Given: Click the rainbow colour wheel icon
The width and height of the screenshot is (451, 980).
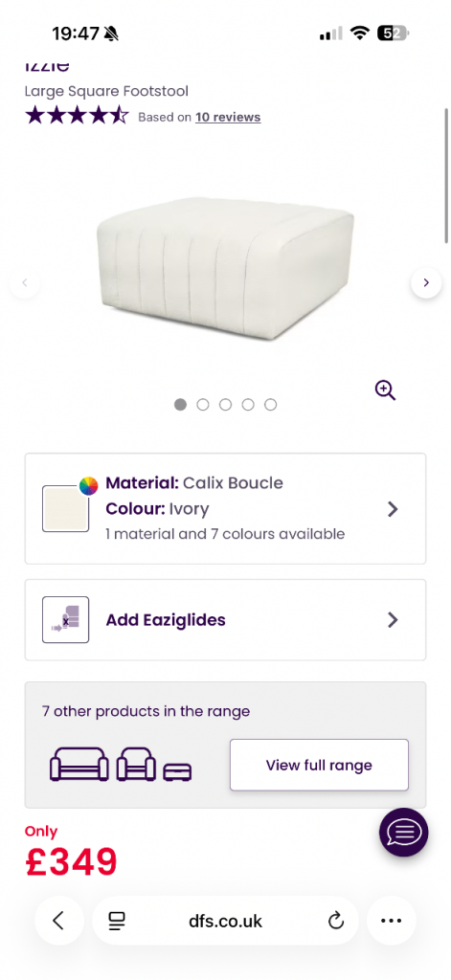Looking at the screenshot, I should pos(89,485).
